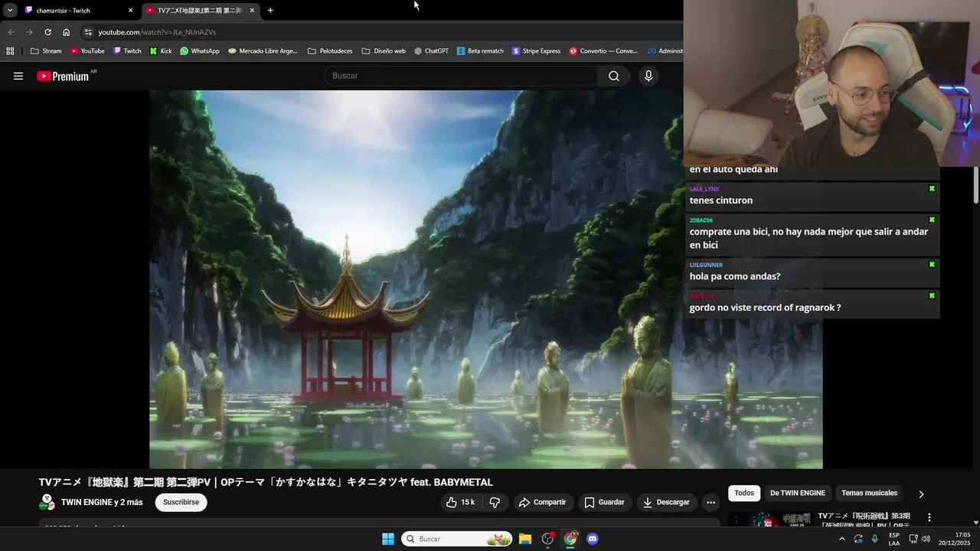Close the chamantsix Twitch tab
This screenshot has width=980, height=551.
(x=130, y=11)
